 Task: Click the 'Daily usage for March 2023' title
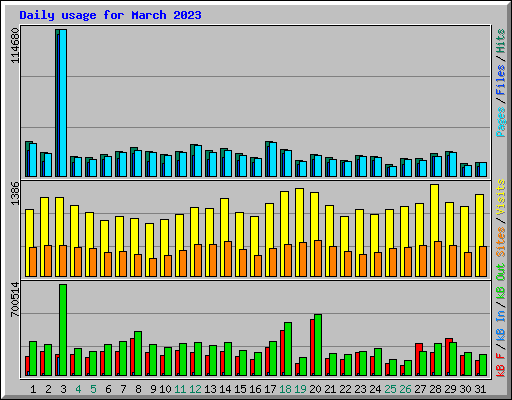(x=110, y=15)
